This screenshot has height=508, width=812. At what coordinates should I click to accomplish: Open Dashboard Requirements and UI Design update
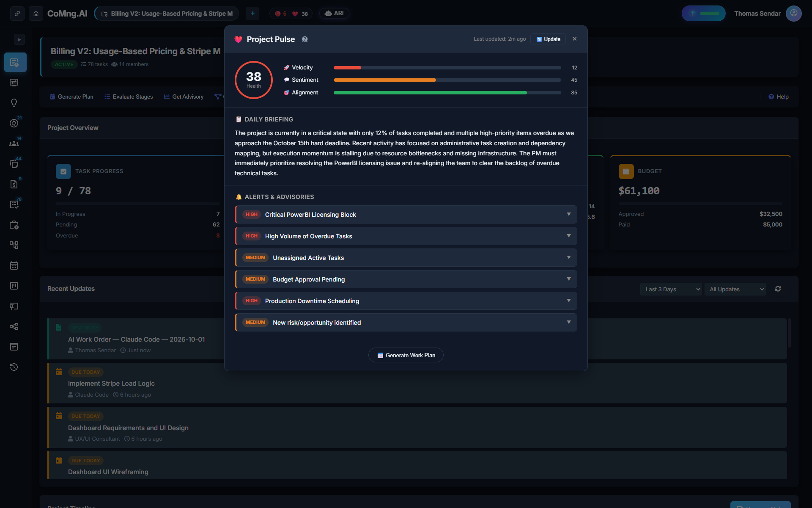417,428
